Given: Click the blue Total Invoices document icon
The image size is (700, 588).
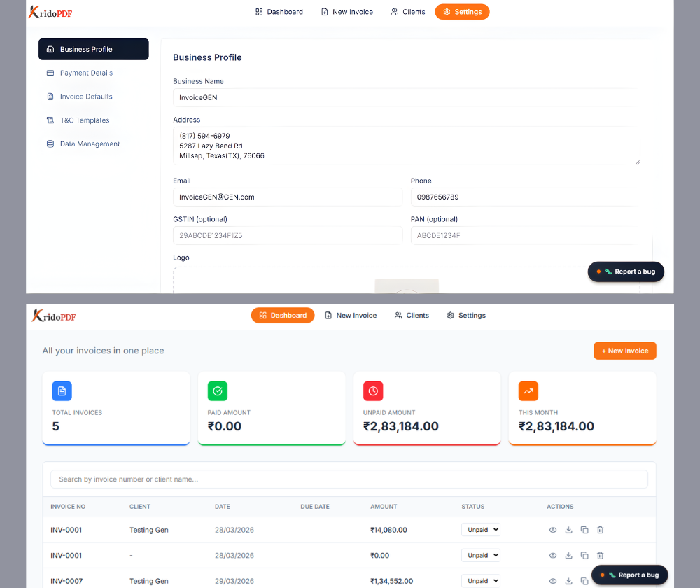Looking at the screenshot, I should point(62,391).
